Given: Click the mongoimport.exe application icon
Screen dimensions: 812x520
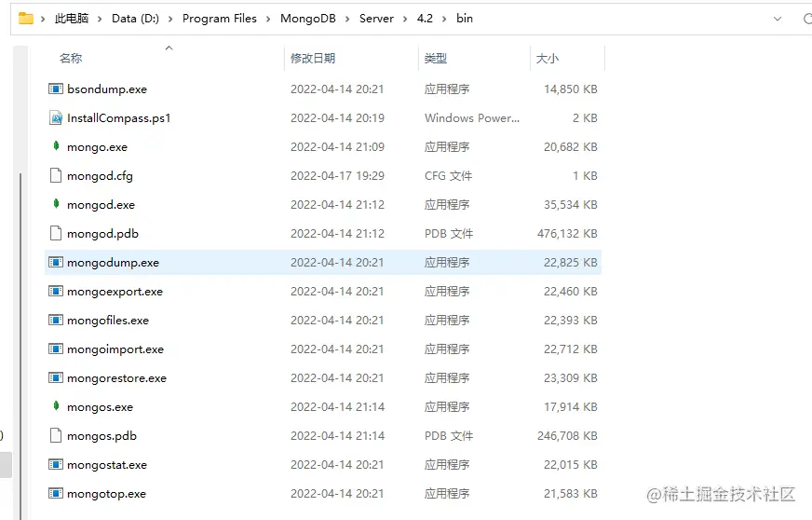Looking at the screenshot, I should click(56, 349).
